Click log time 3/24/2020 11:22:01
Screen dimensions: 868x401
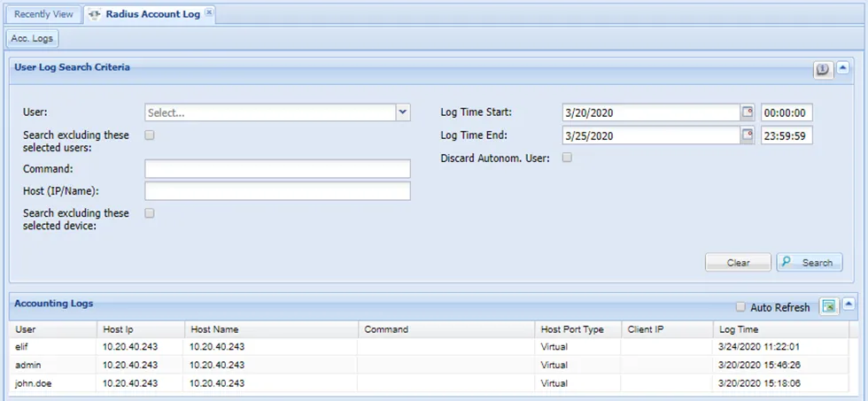coord(760,347)
